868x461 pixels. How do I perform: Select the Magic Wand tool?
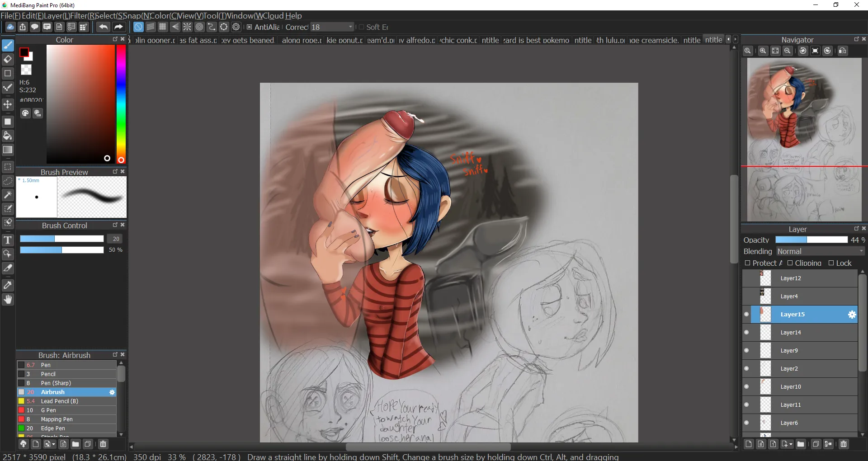click(7, 195)
